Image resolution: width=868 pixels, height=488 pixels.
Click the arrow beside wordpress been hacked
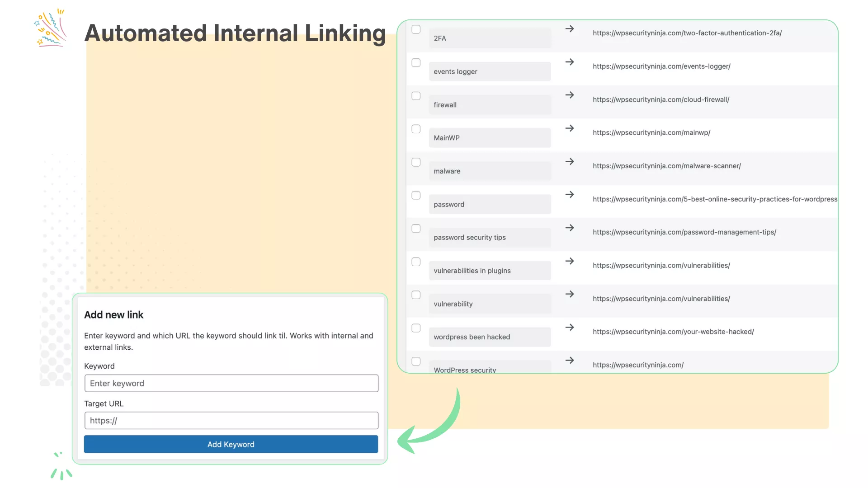click(x=570, y=327)
